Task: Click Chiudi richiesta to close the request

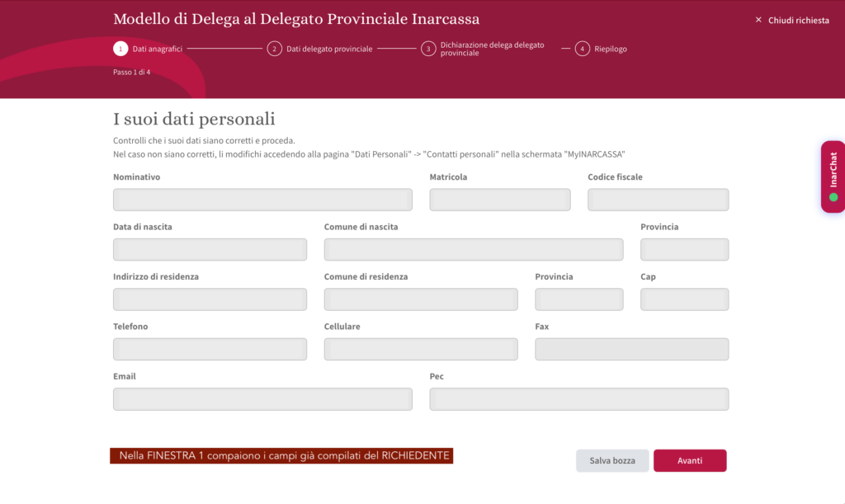Action: click(797, 20)
